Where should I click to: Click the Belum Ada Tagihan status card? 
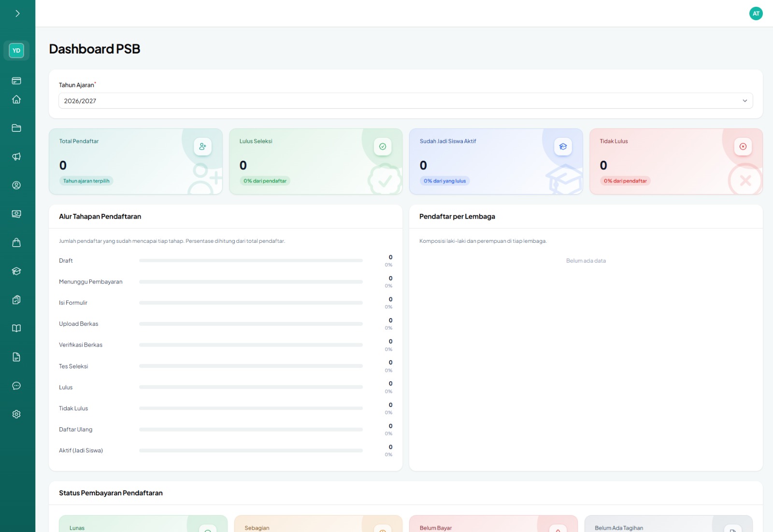[x=669, y=524]
